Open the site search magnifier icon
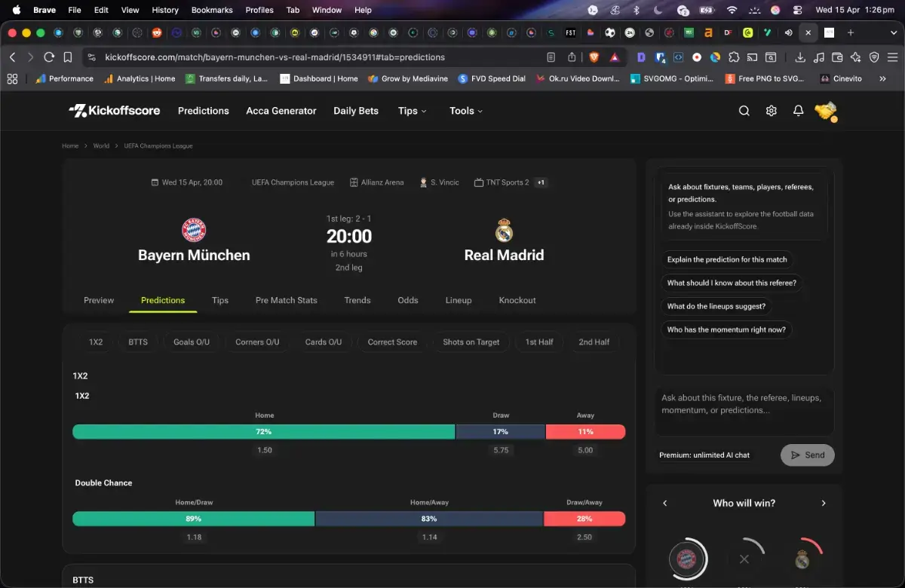Screen dimensions: 905x588 (744, 111)
